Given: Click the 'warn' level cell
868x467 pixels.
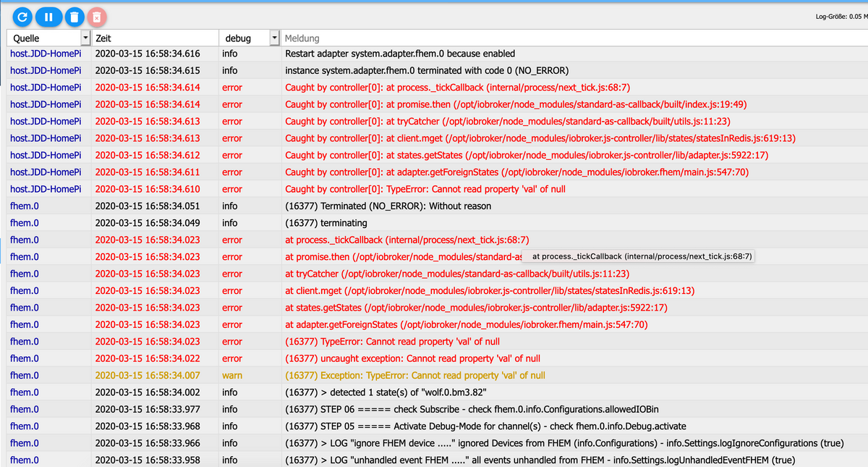Looking at the screenshot, I should click(x=232, y=375).
